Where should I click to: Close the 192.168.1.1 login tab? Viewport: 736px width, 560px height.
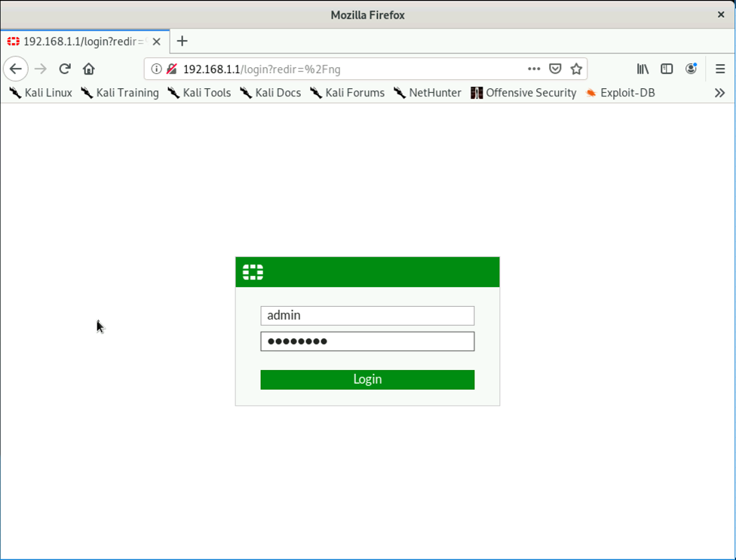[157, 41]
